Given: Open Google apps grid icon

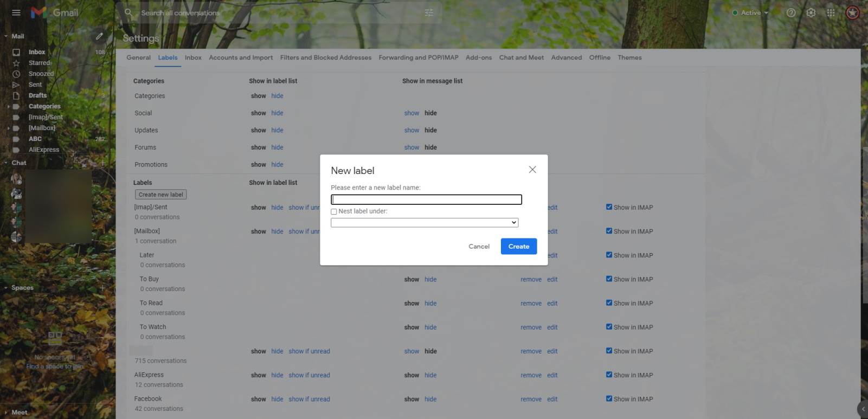Looking at the screenshot, I should pos(831,12).
